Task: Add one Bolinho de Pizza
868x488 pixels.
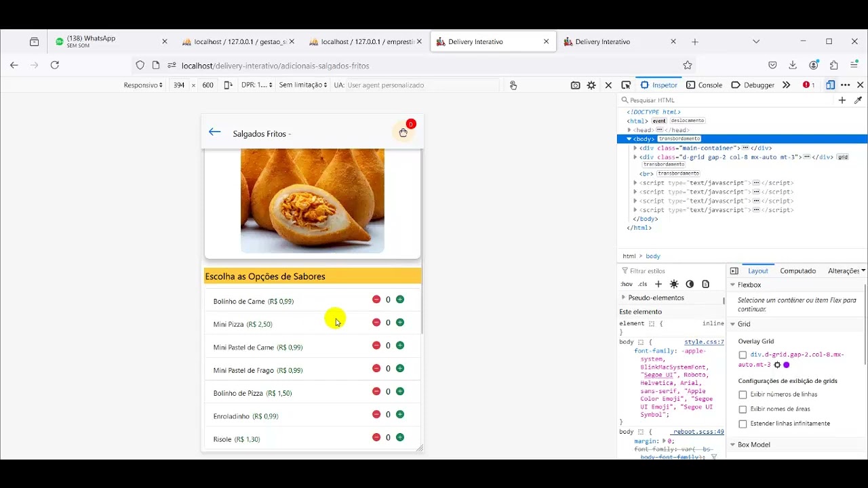Action: (400, 392)
